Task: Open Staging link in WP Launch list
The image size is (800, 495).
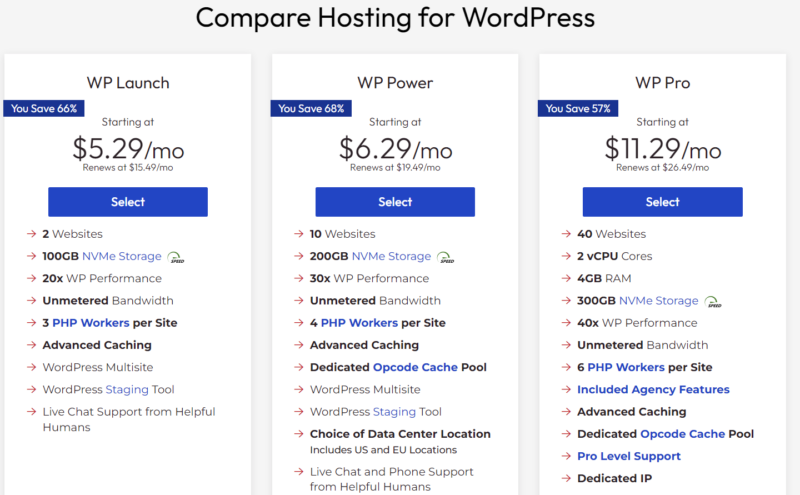Action: pos(127,389)
